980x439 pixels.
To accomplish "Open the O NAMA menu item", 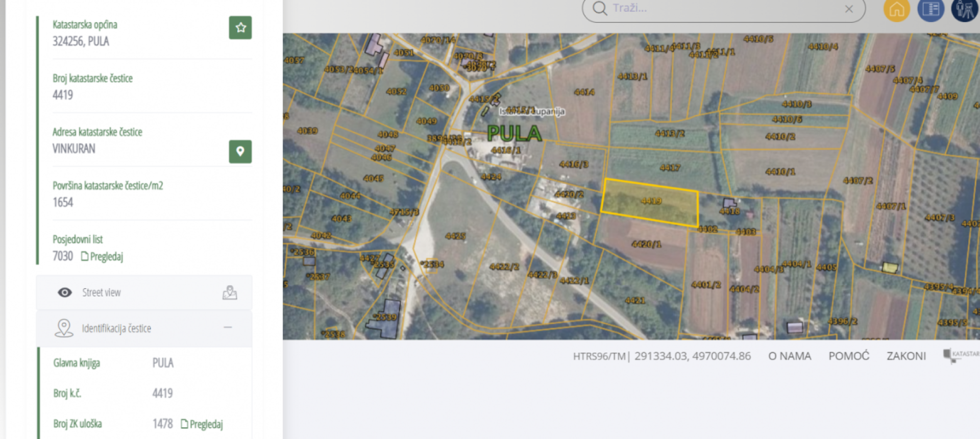I will pyautogui.click(x=790, y=356).
